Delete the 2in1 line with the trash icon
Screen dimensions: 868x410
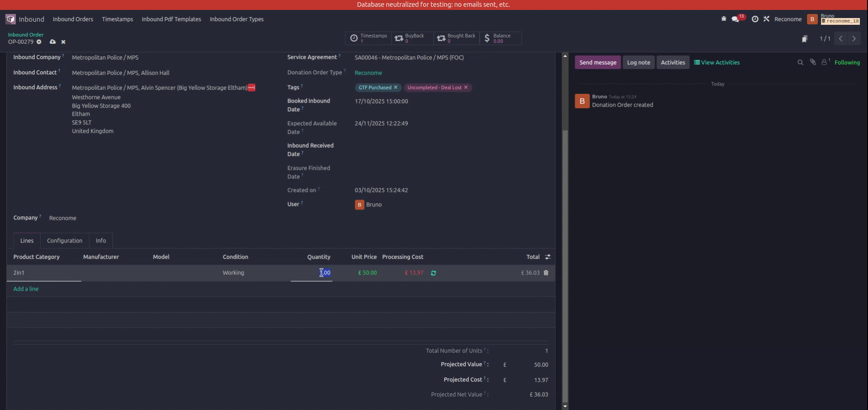point(546,273)
